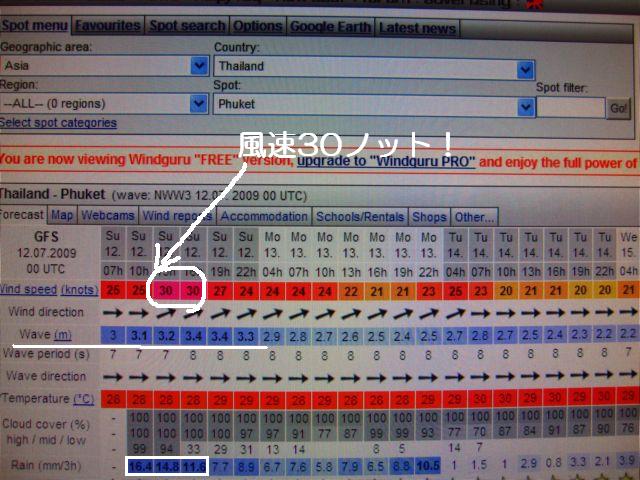Image resolution: width=640 pixels, height=480 pixels.
Task: Switch to the Map tab
Action: coord(62,215)
